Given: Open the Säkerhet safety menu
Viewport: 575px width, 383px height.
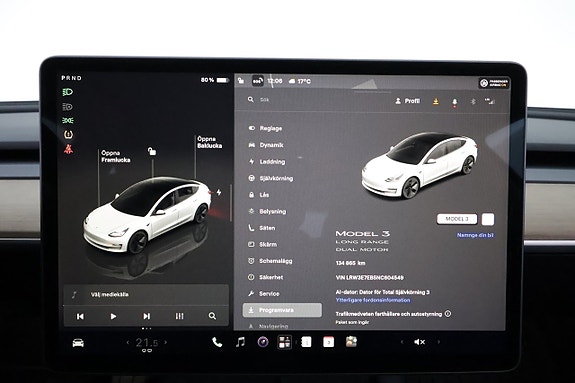Looking at the screenshot, I should pyautogui.click(x=266, y=277).
